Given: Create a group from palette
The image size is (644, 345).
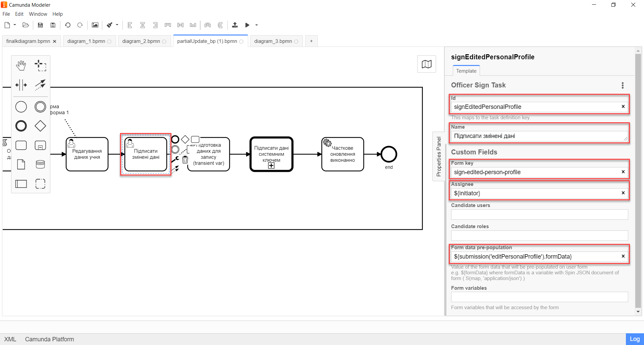Looking at the screenshot, I should pos(40,184).
